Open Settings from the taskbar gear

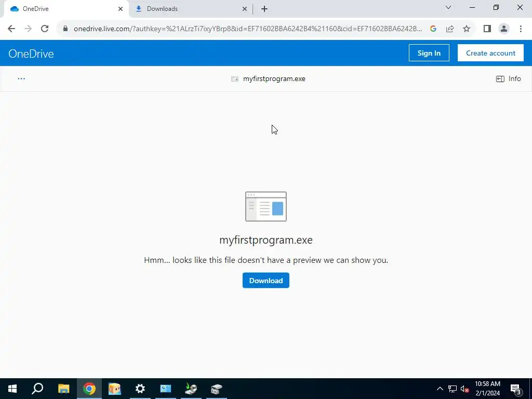click(140, 389)
